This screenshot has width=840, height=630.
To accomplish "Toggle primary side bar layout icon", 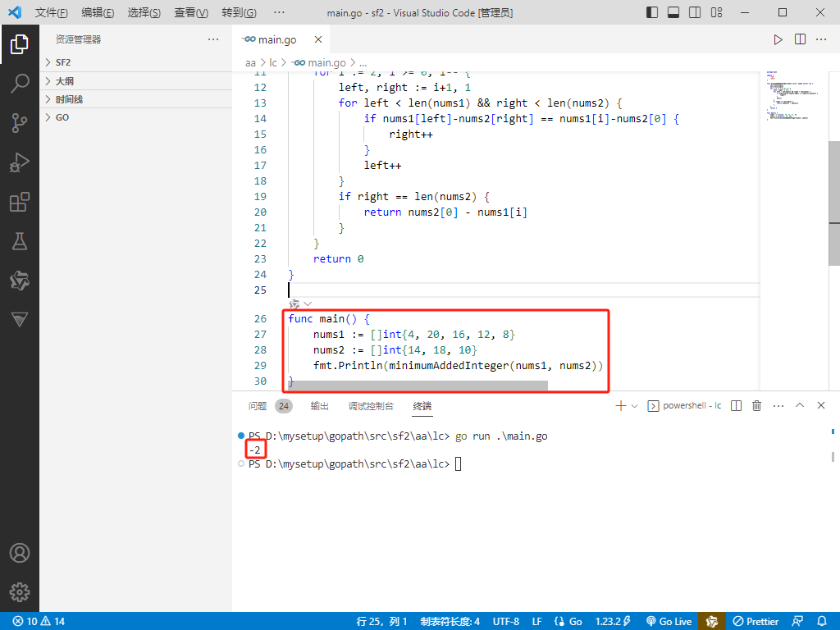I will (x=652, y=12).
